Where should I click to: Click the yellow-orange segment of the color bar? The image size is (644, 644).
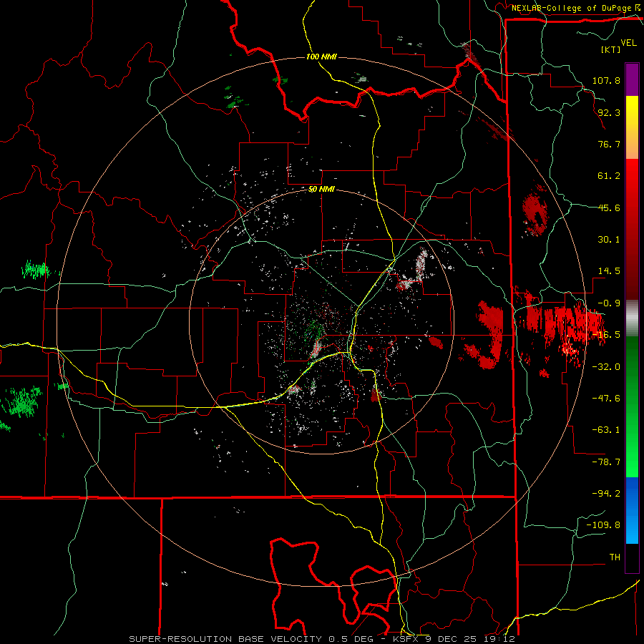tap(632, 127)
